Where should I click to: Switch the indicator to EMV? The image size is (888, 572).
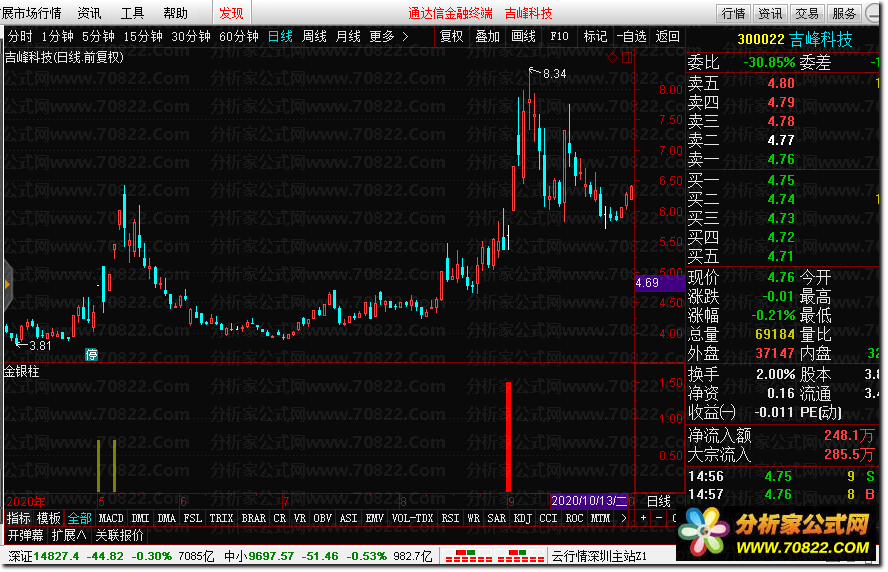375,518
